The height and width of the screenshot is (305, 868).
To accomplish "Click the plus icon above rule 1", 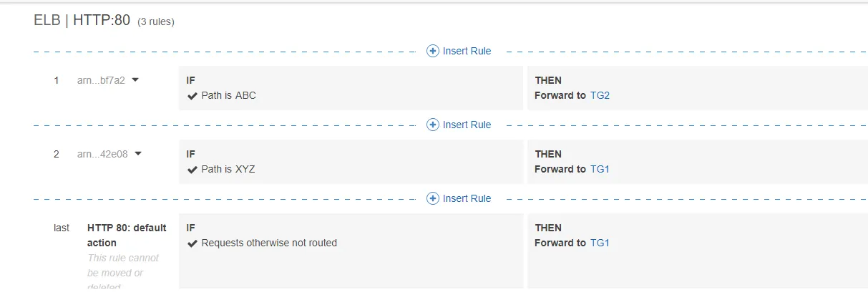I will click(x=432, y=51).
